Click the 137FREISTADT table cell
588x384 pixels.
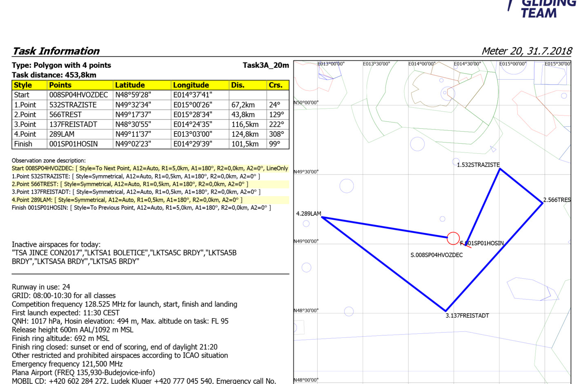(x=73, y=125)
